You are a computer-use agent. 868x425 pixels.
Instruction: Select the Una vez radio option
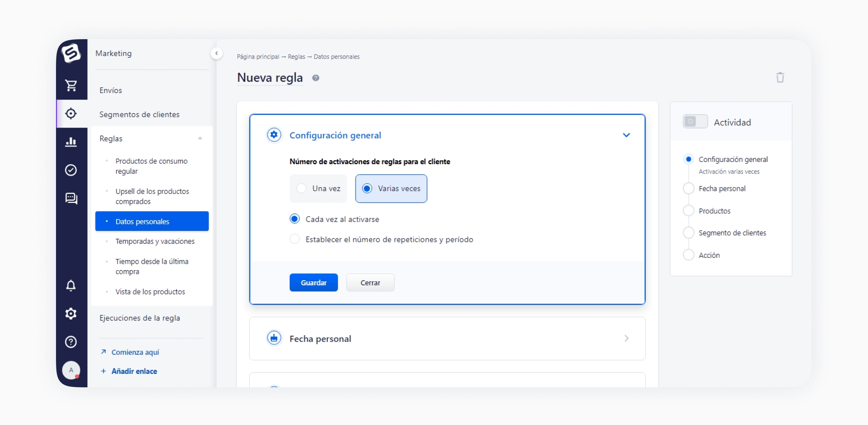click(x=302, y=188)
